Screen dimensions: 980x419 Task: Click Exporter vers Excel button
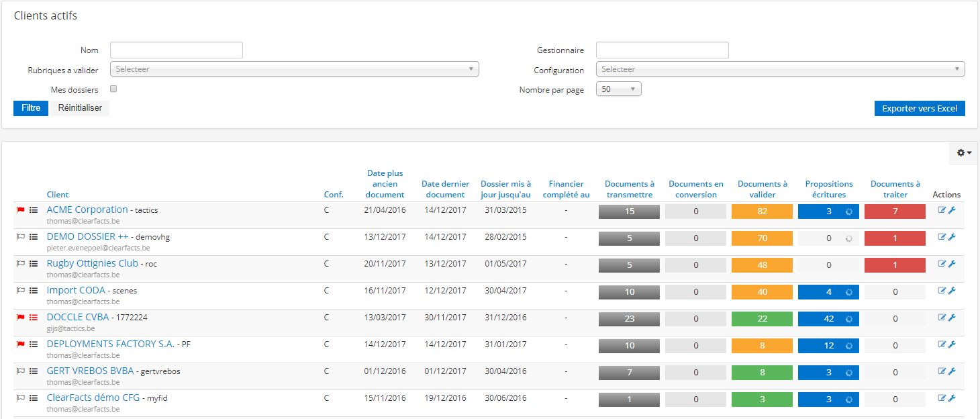(x=920, y=109)
